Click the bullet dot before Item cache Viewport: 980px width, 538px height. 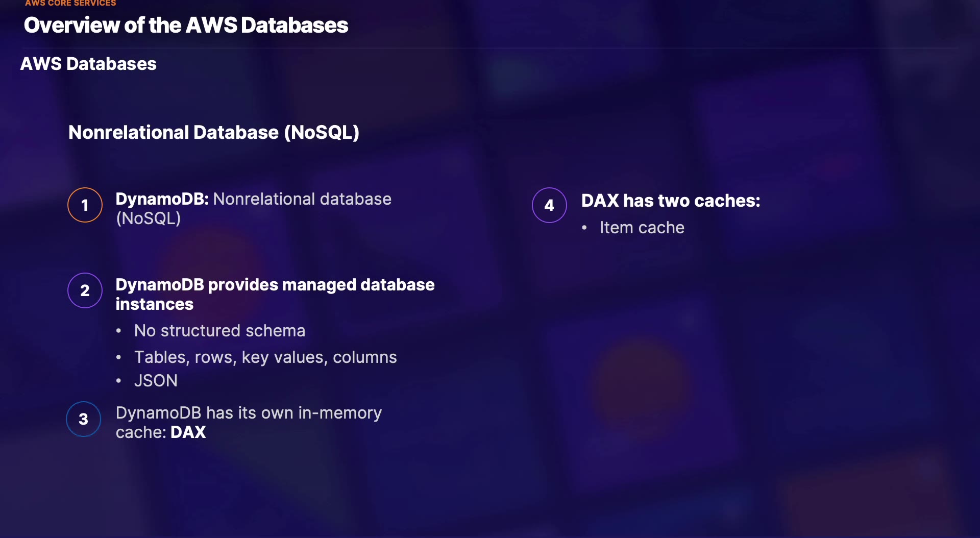(x=584, y=228)
